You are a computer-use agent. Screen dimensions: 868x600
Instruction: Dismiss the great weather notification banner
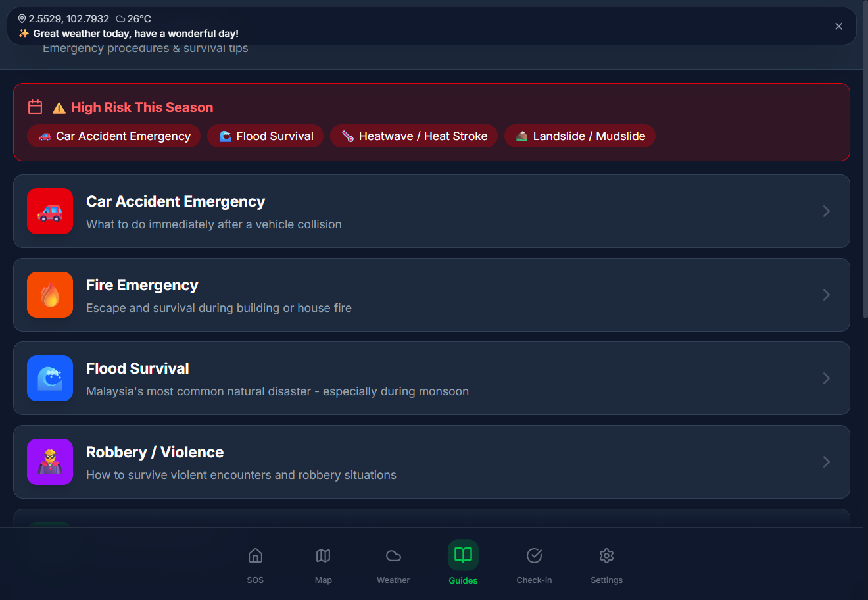coord(838,26)
